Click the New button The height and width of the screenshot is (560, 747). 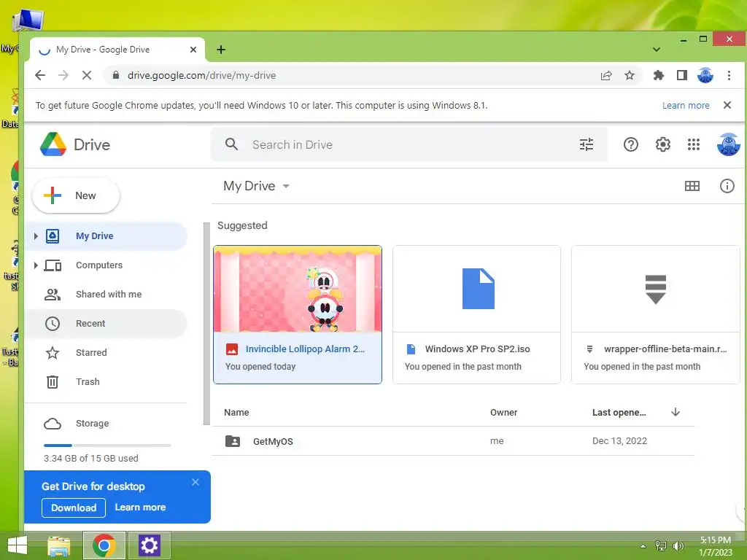point(75,195)
